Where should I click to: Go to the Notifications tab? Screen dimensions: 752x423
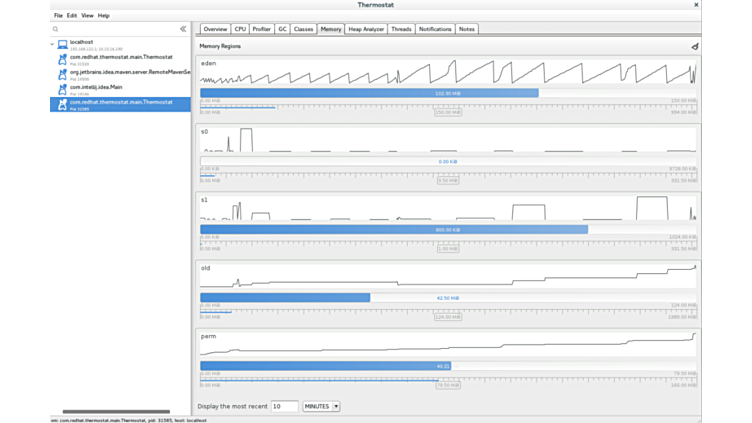[435, 29]
